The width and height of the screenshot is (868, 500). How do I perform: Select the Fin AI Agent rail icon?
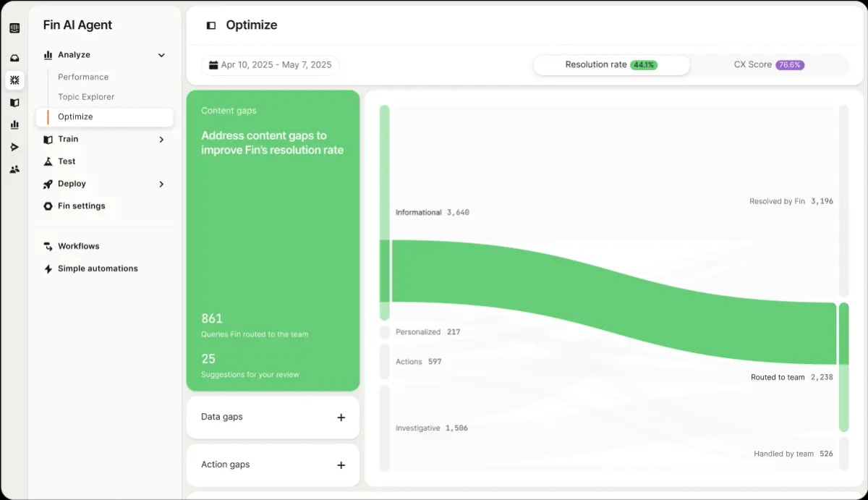[x=14, y=80]
